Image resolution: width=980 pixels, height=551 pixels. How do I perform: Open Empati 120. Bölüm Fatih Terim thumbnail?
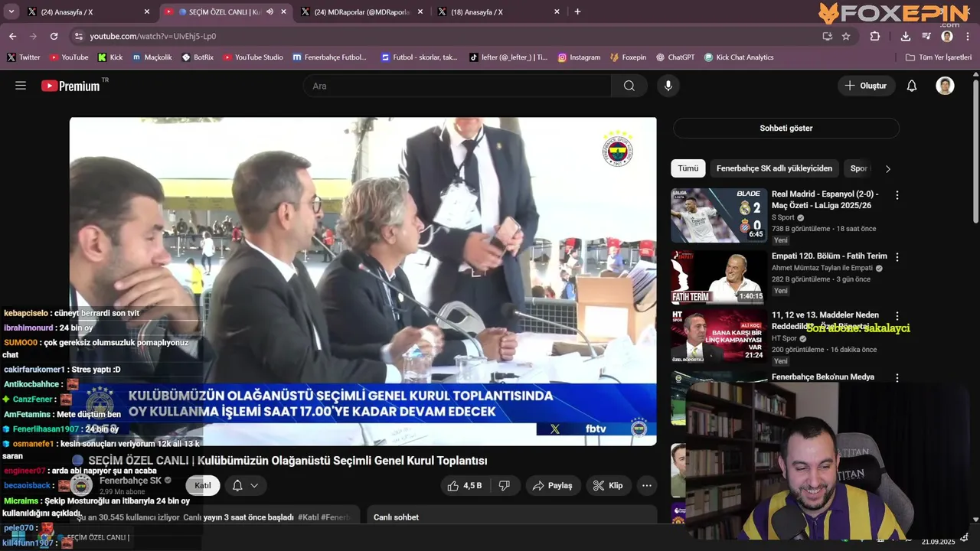click(719, 277)
